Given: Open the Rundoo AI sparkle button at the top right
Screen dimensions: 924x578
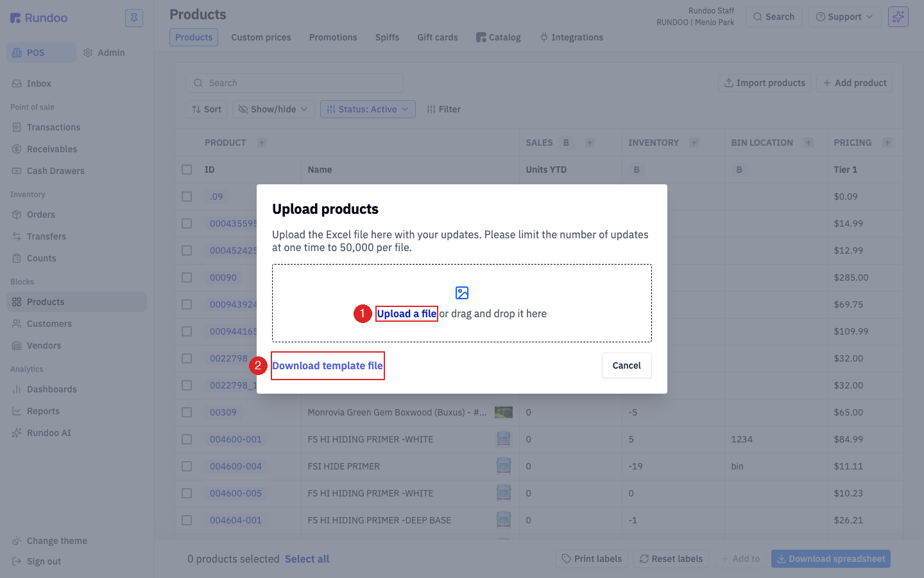Looking at the screenshot, I should 898,17.
